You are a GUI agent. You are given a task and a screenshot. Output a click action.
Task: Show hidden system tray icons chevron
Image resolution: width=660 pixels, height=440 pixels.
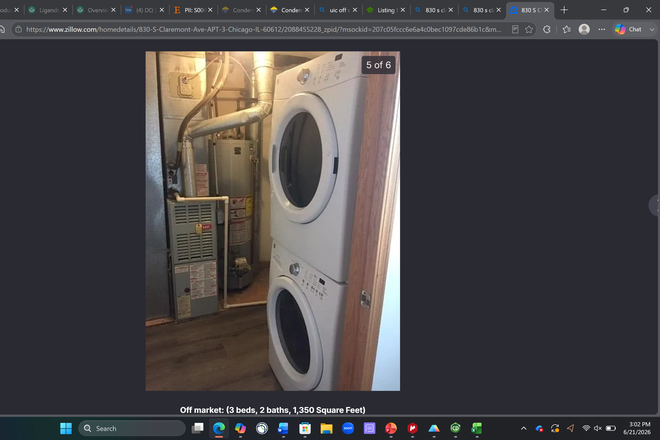524,428
